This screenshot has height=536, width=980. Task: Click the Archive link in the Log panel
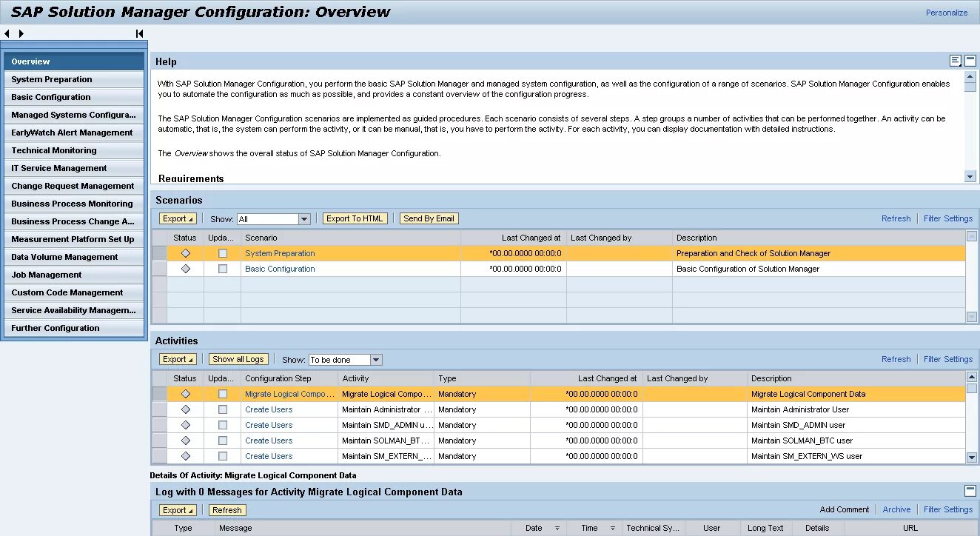[x=896, y=509]
